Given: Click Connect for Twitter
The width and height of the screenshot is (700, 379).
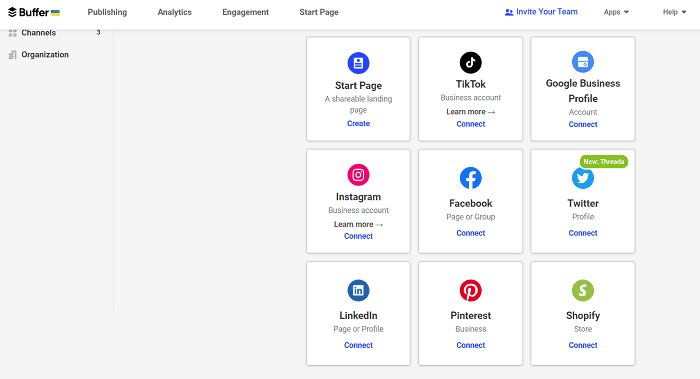Looking at the screenshot, I should [583, 233].
